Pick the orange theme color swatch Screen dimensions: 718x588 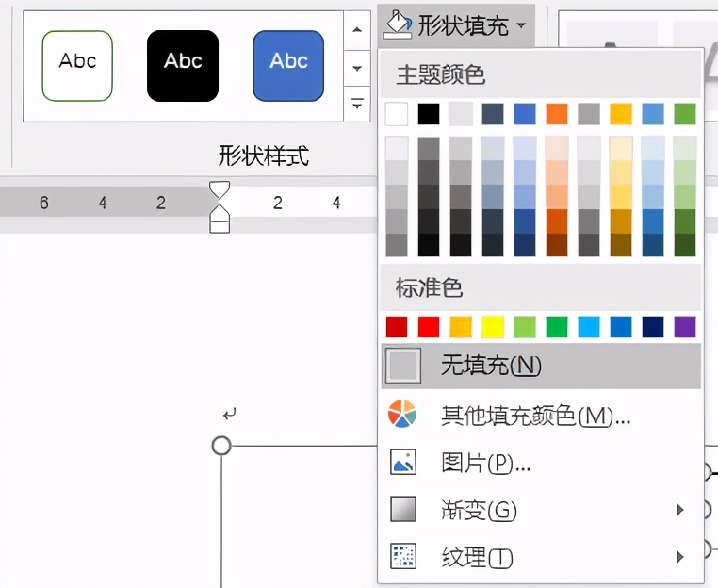point(557,114)
